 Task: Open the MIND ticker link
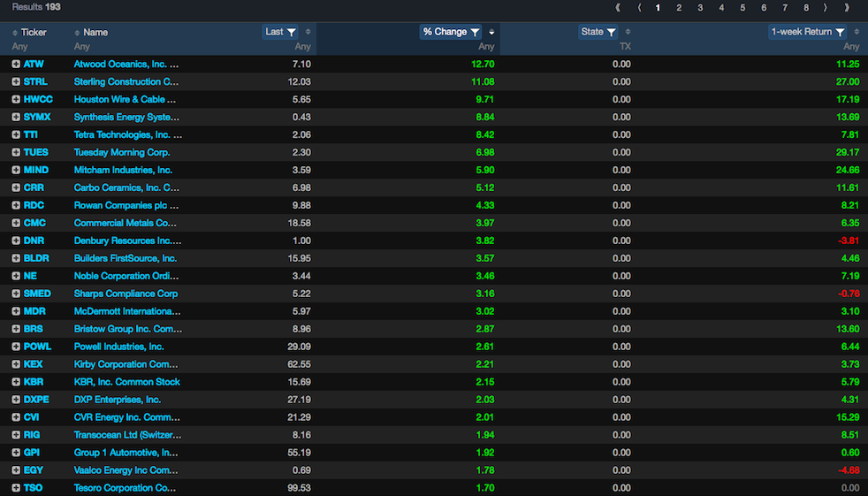click(x=36, y=170)
